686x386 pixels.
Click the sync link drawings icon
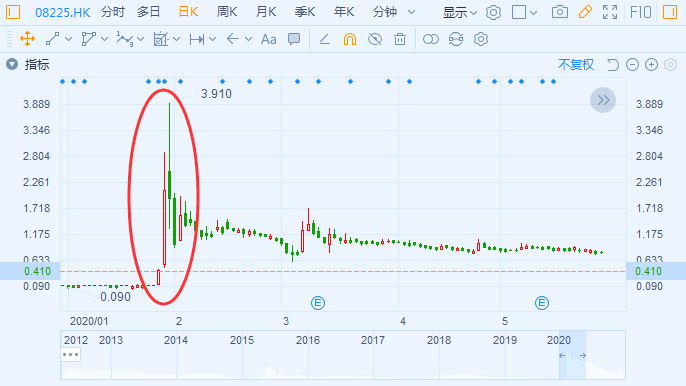[x=456, y=39]
